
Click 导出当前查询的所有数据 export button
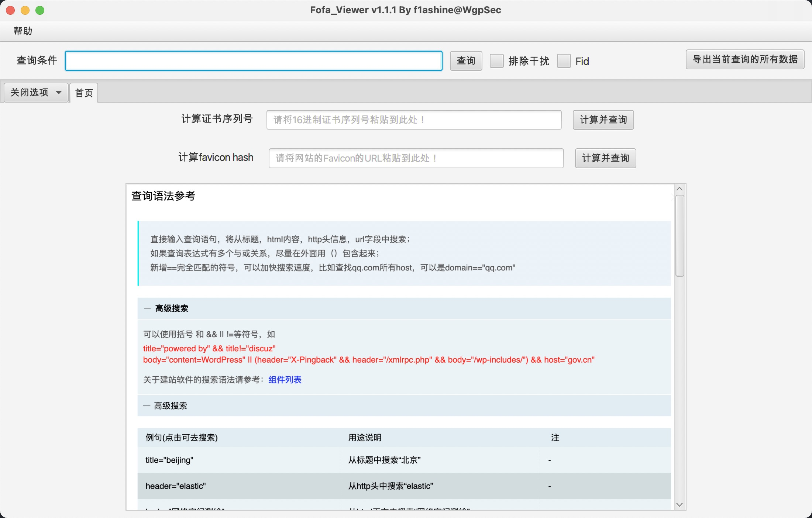pyautogui.click(x=745, y=59)
